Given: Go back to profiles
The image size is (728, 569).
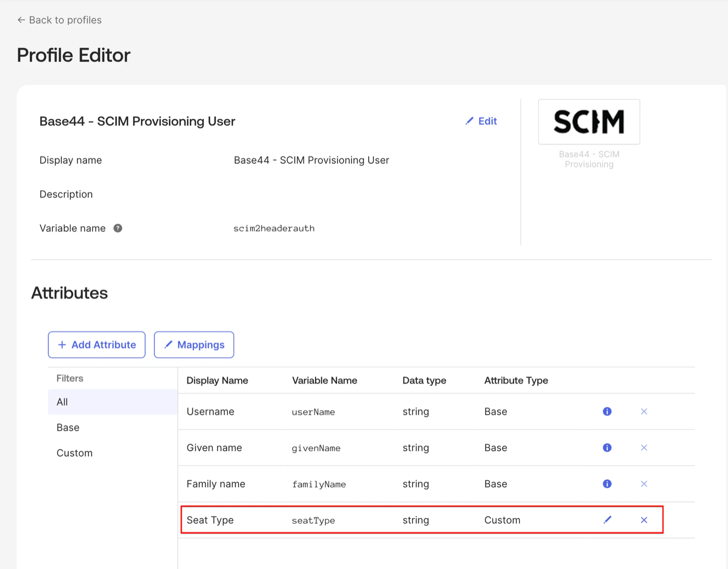Looking at the screenshot, I should 59,20.
